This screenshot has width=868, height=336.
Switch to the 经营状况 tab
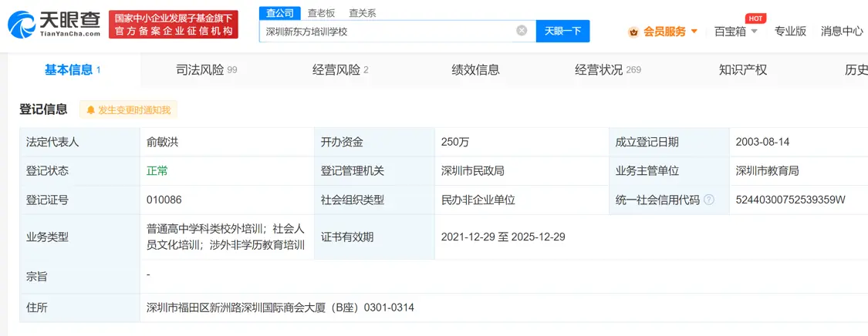coord(608,70)
